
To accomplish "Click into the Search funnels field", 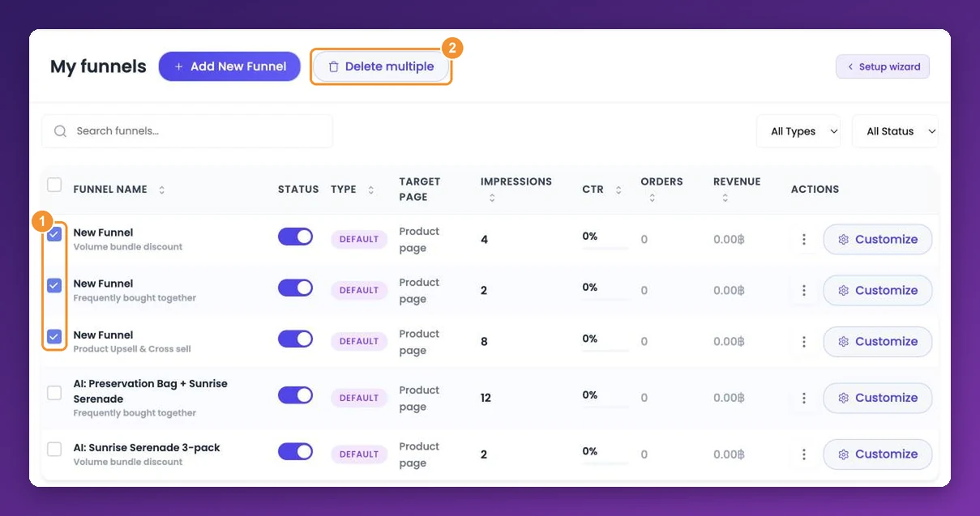I will tap(187, 130).
